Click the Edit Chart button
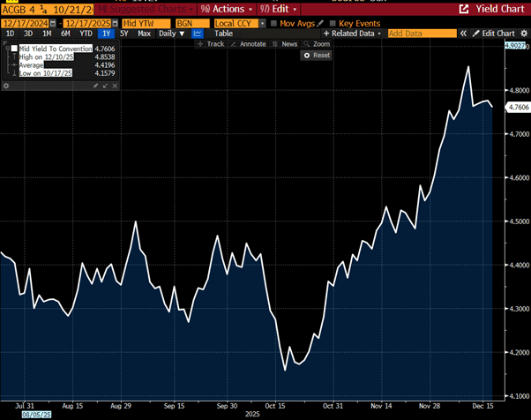This screenshot has height=420, width=531. point(494,34)
